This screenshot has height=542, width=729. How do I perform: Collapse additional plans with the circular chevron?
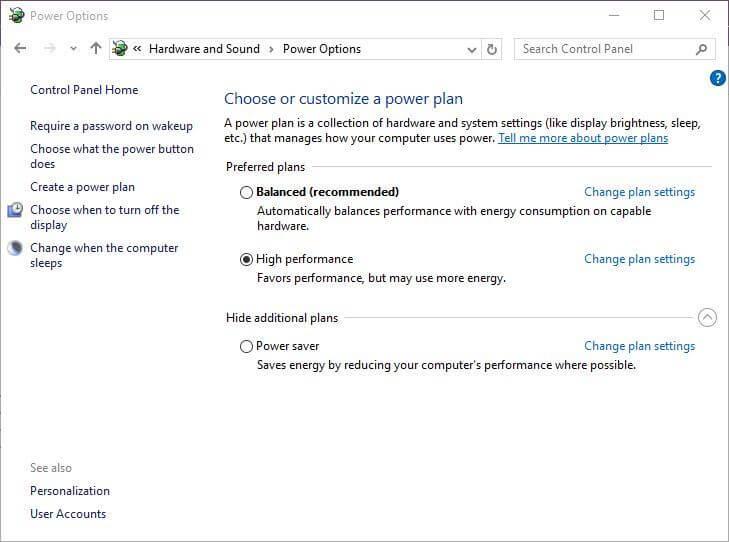coord(707,317)
